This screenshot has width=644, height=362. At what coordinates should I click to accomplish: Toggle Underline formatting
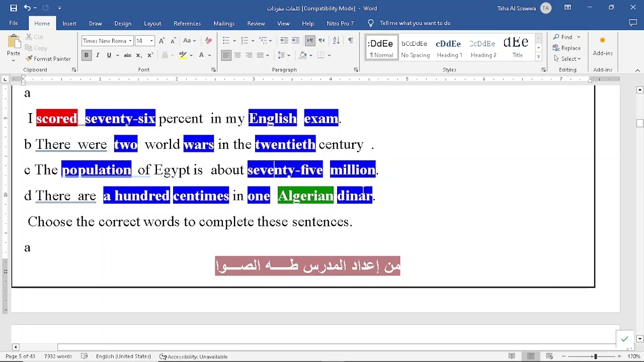pos(109,55)
